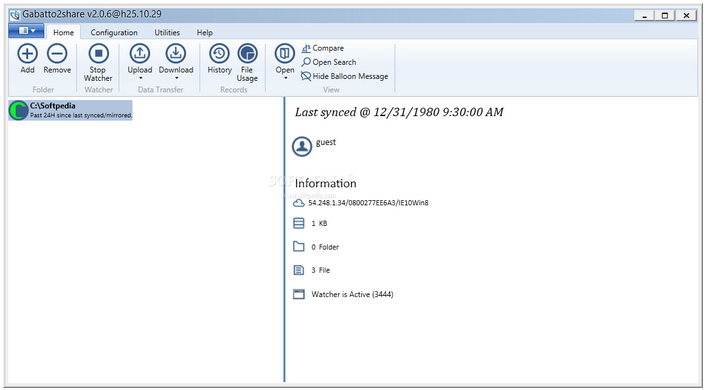Click the Open view icon
Screen dimensions: 707x390
pos(285,54)
